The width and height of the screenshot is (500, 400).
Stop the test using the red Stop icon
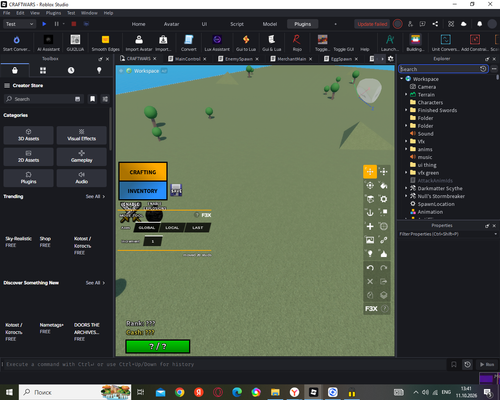point(74,24)
